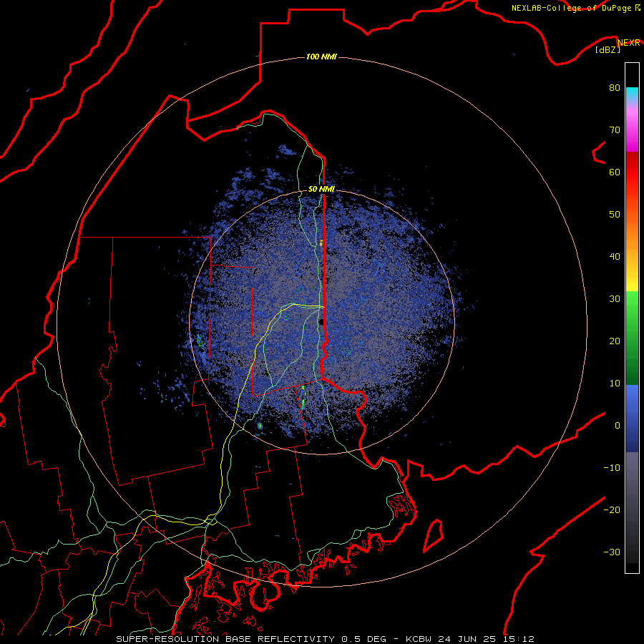Click the -20 value on the dBZ scale

tap(612, 510)
